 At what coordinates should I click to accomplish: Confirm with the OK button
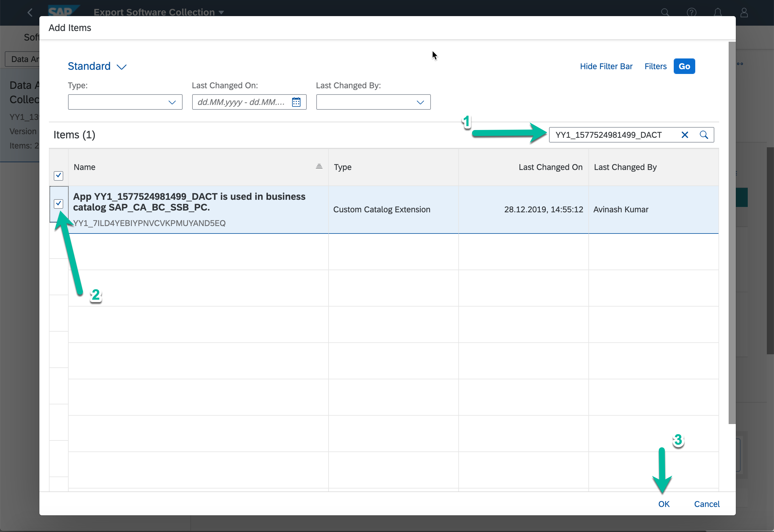click(x=664, y=504)
